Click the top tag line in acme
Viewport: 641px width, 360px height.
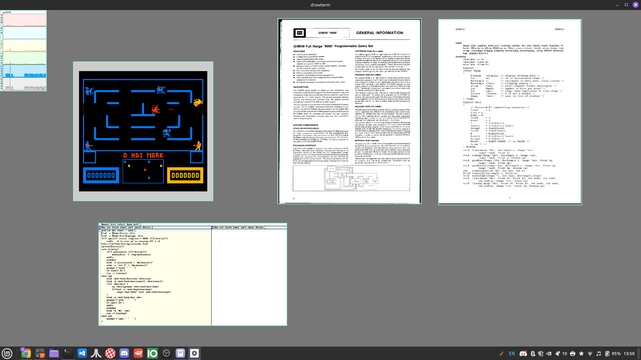(x=193, y=225)
